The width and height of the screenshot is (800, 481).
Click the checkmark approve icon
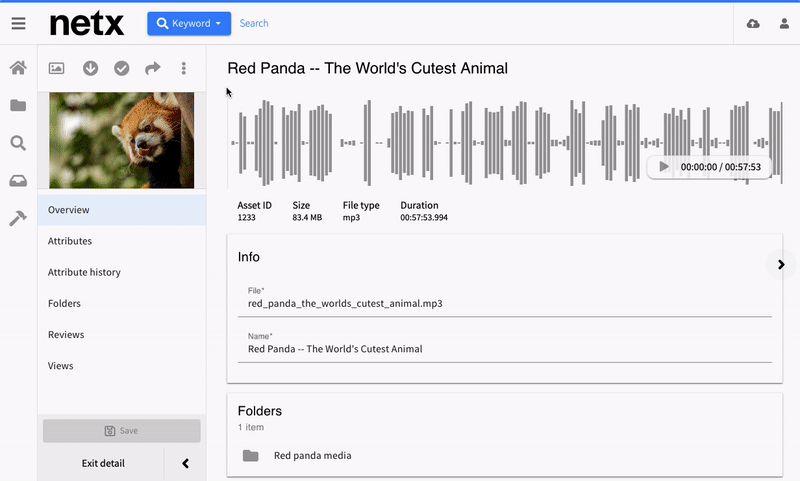coord(121,68)
